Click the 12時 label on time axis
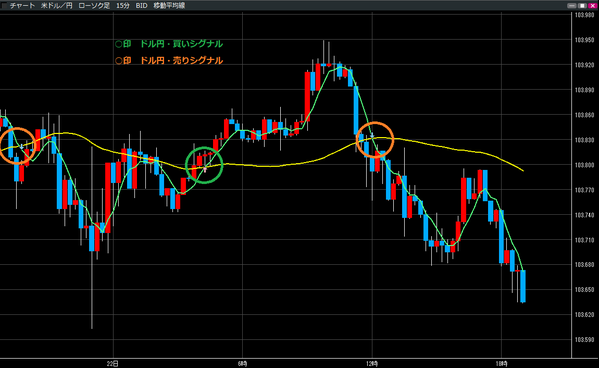 tap(372, 363)
